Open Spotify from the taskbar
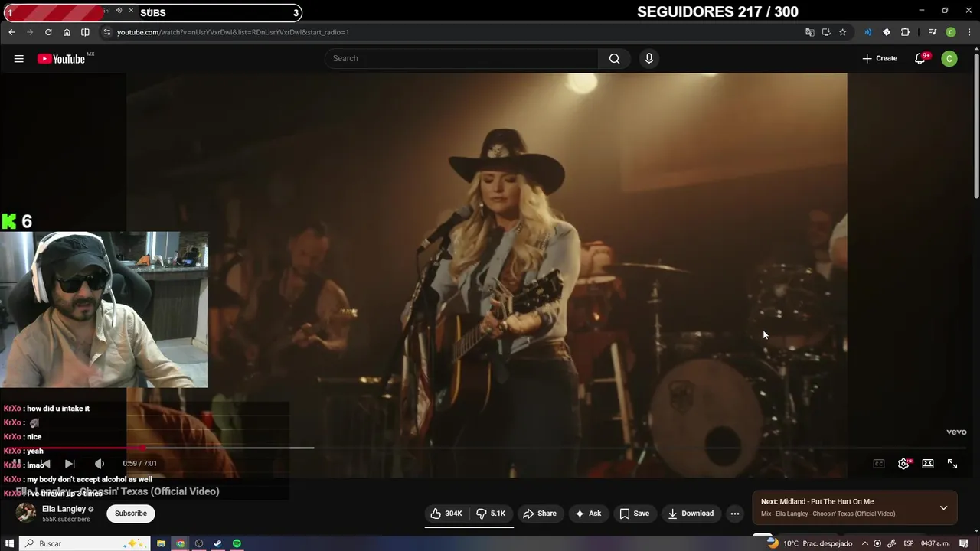 pyautogui.click(x=237, y=543)
